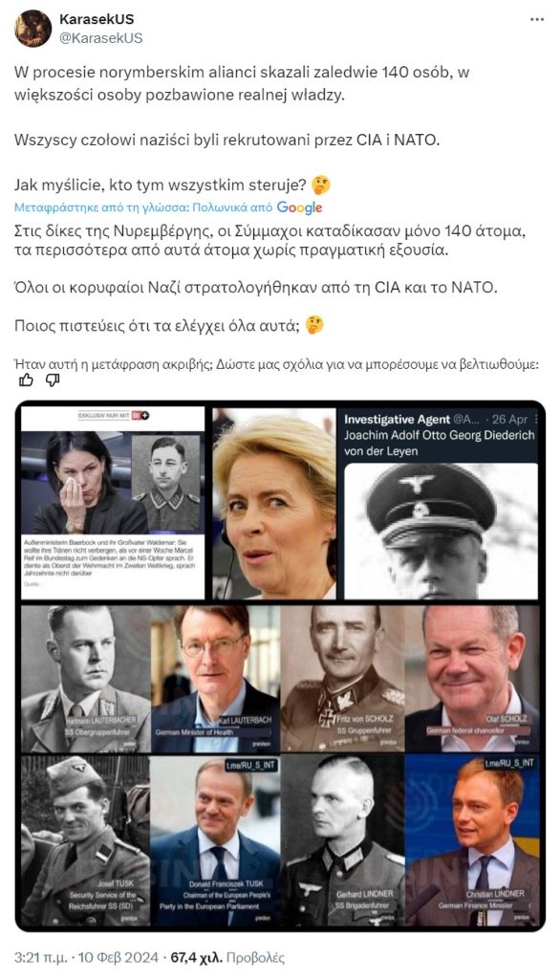
Task: Open the KarasekUS display name
Action: [97, 19]
